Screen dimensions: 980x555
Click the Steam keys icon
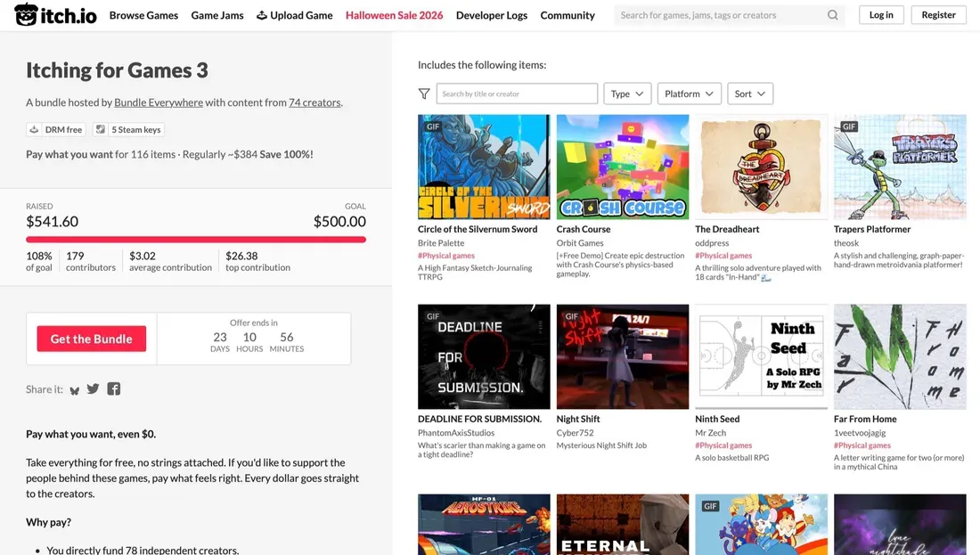pos(100,129)
